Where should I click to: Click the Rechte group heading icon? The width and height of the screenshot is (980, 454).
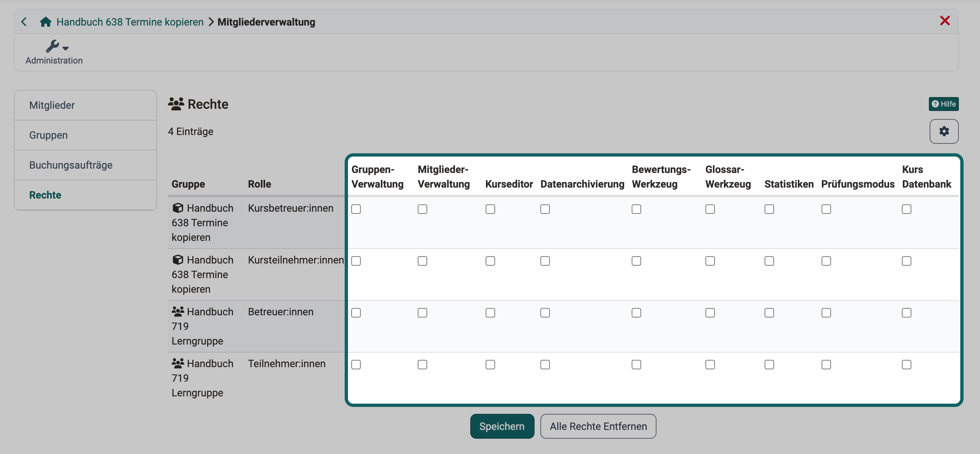click(176, 104)
